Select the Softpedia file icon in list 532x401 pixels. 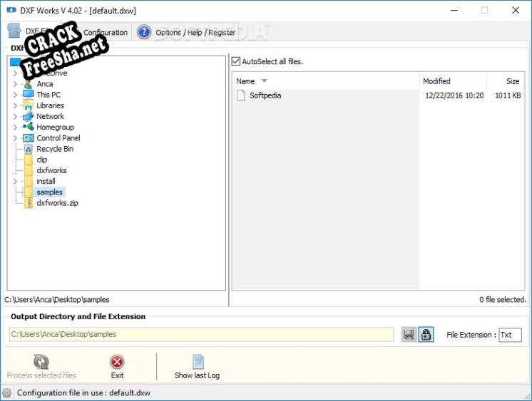pyautogui.click(x=241, y=95)
